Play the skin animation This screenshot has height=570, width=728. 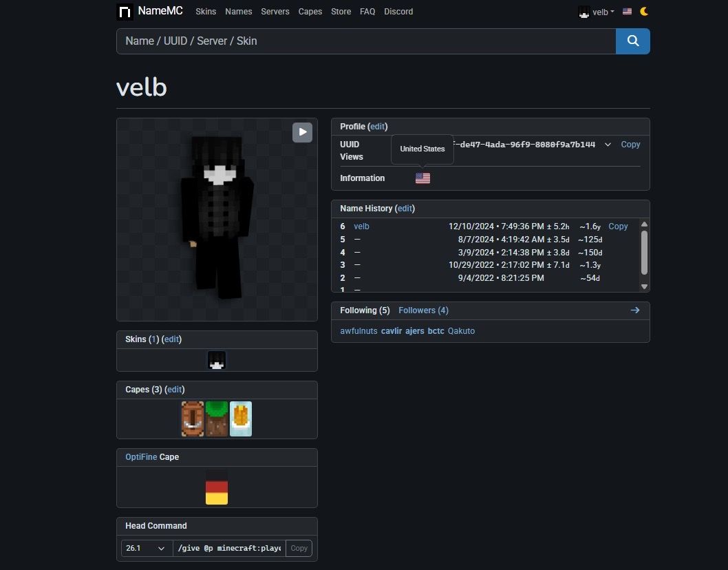(302, 132)
